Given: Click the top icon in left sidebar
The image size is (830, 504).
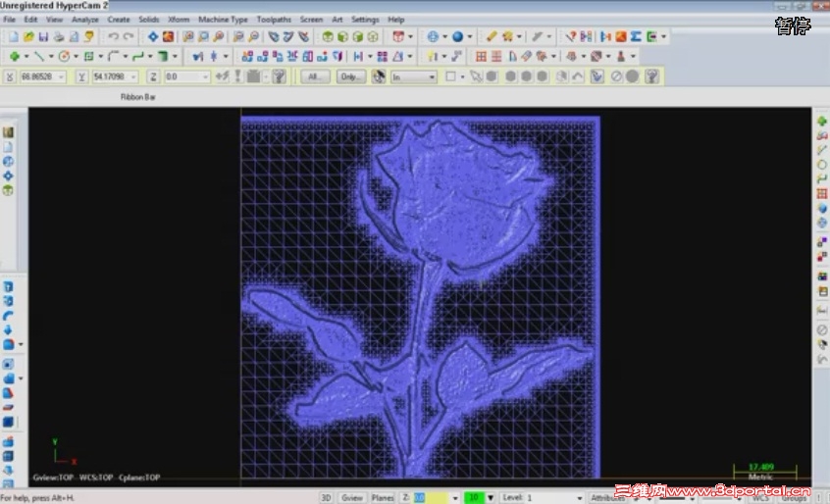Looking at the screenshot, I should pos(8,132).
